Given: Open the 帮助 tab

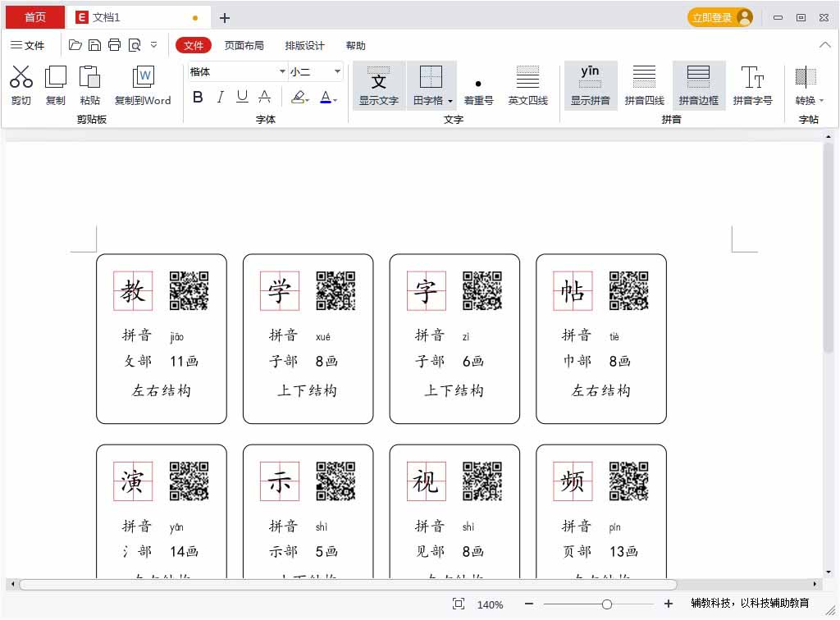Looking at the screenshot, I should (x=356, y=45).
